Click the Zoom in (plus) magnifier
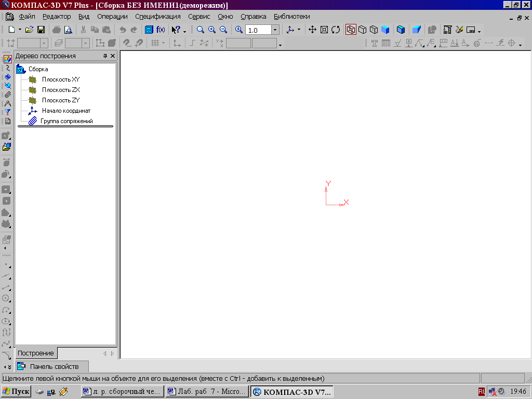This screenshot has height=399, width=532. [x=212, y=30]
